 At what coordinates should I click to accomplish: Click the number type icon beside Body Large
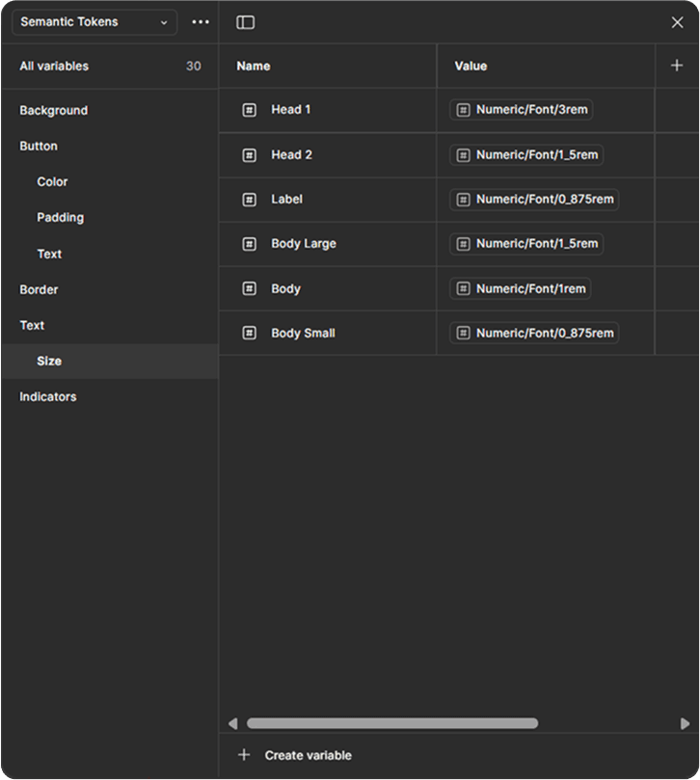pos(250,244)
